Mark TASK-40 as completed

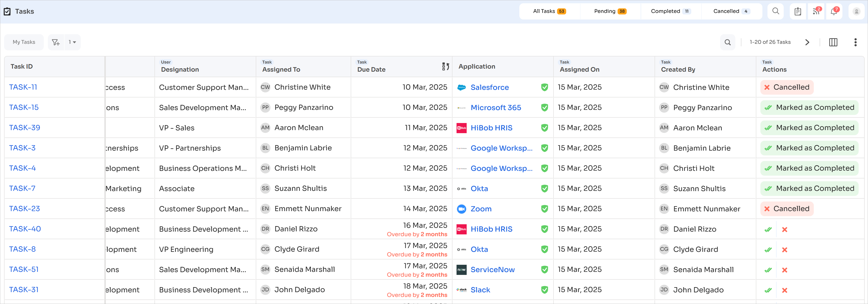(768, 229)
